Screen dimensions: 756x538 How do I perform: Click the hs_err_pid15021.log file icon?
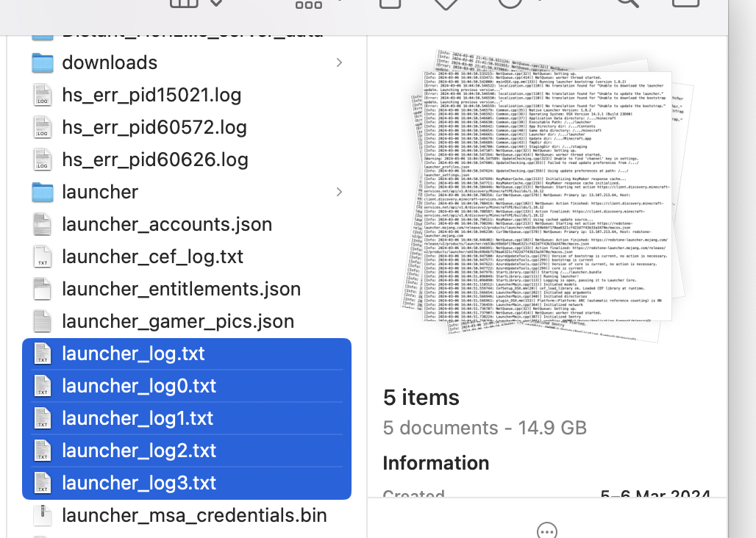coord(43,95)
